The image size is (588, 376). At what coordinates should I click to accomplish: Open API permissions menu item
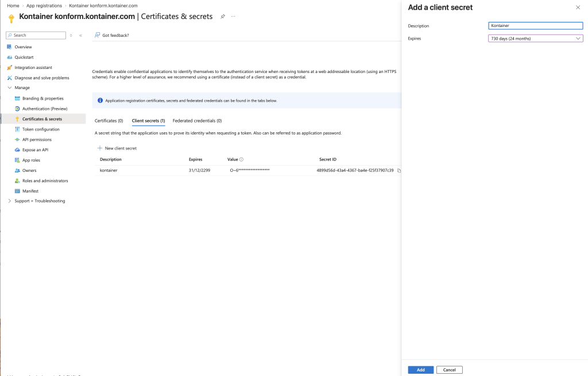click(37, 140)
